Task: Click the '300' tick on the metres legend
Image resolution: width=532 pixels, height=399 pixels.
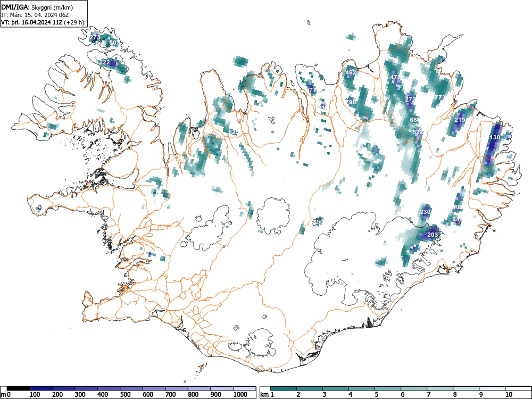Action: 80,395
